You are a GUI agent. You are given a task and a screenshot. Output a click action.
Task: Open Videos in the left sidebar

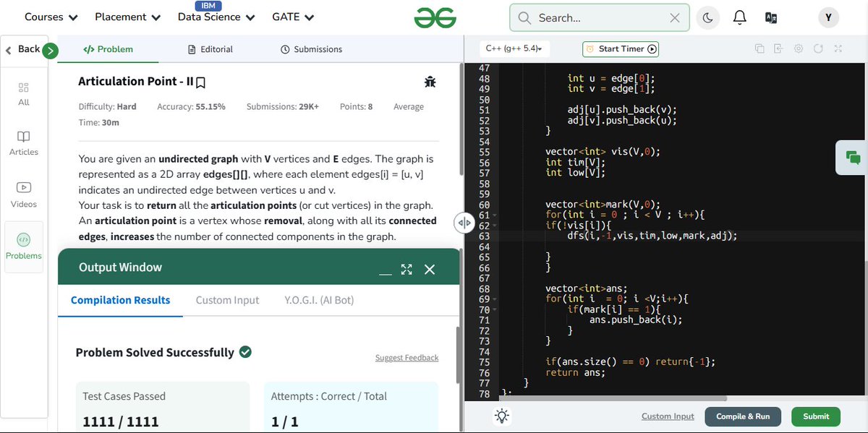[24, 194]
